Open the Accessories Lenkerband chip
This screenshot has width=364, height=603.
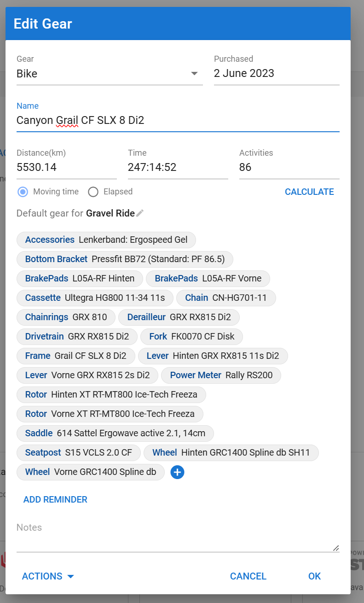[106, 240]
